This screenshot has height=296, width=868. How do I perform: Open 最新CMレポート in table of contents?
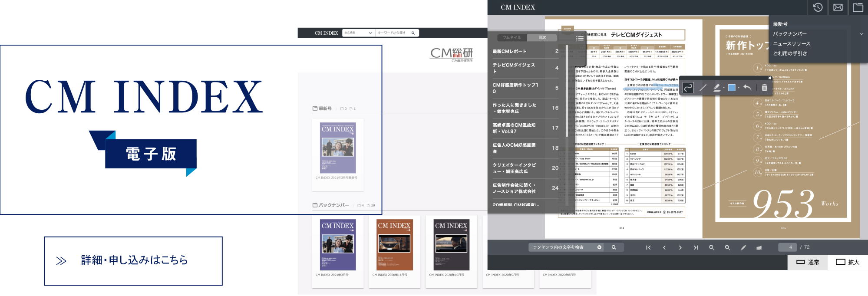click(525, 51)
